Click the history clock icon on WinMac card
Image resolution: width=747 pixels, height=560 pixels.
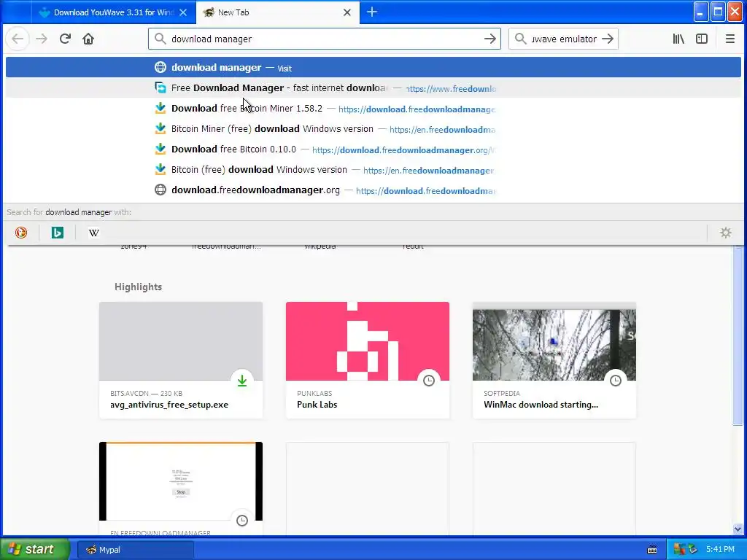[616, 381]
